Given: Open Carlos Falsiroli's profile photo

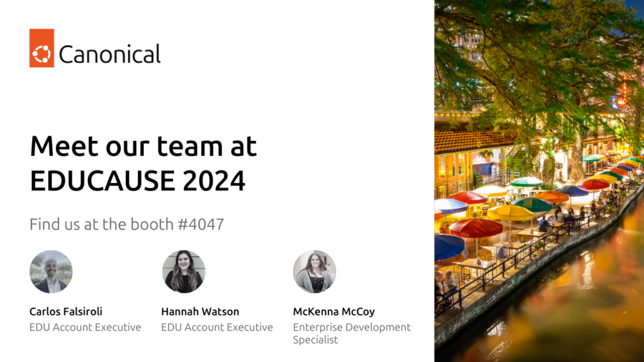Looking at the screenshot, I should click(51, 271).
